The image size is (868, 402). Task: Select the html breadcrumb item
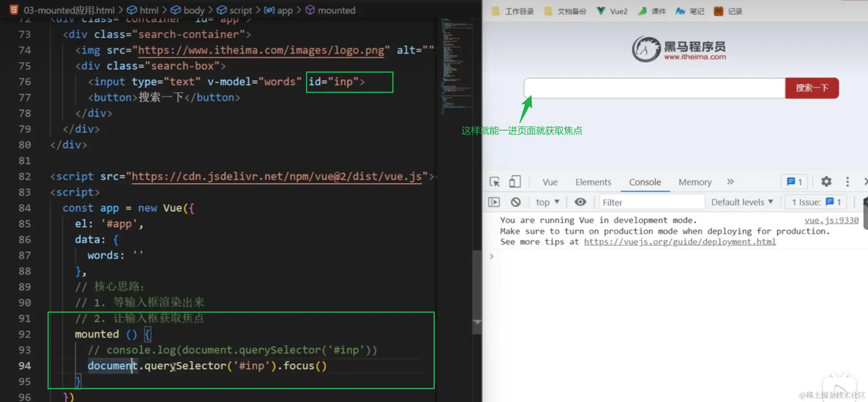tap(142, 10)
